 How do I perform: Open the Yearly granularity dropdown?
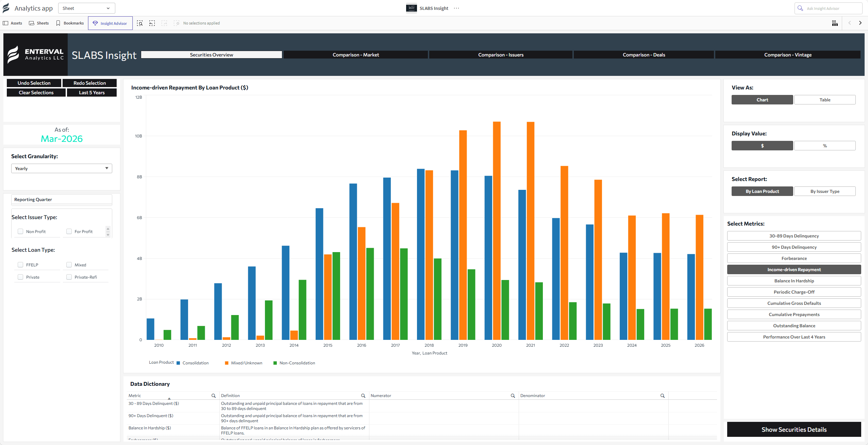click(x=62, y=168)
